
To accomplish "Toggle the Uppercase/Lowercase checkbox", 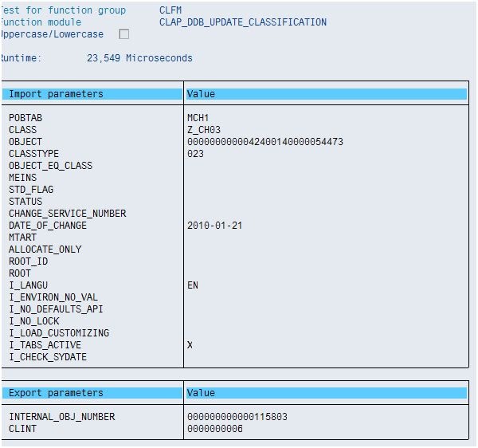I will [x=123, y=34].
